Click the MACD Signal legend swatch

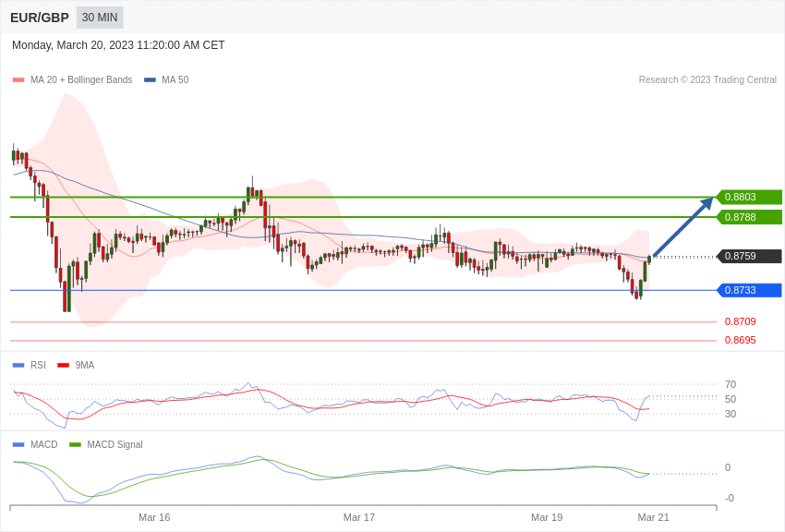(x=75, y=444)
